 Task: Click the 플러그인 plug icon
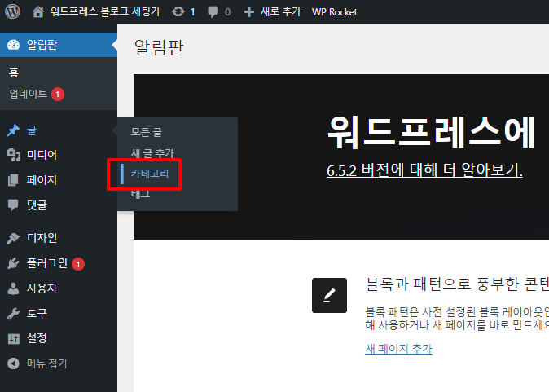(x=13, y=263)
